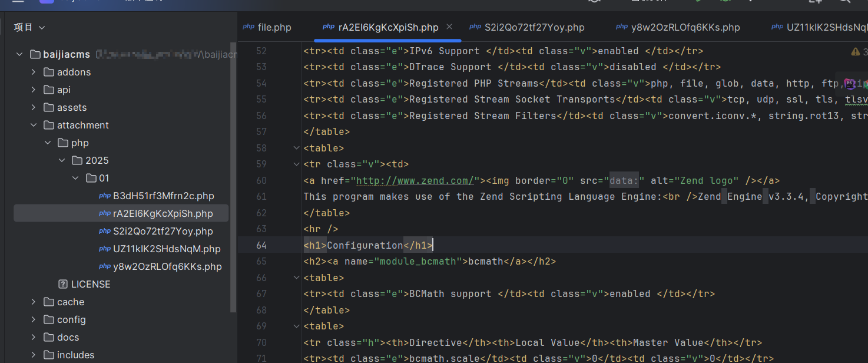Click the assets folder icon
Image resolution: width=868 pixels, height=363 pixels.
click(x=49, y=107)
